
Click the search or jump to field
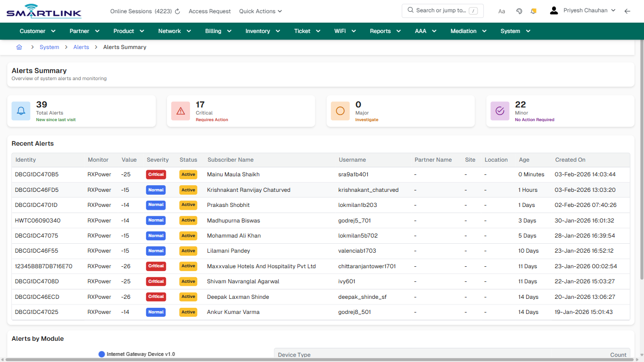pos(442,10)
